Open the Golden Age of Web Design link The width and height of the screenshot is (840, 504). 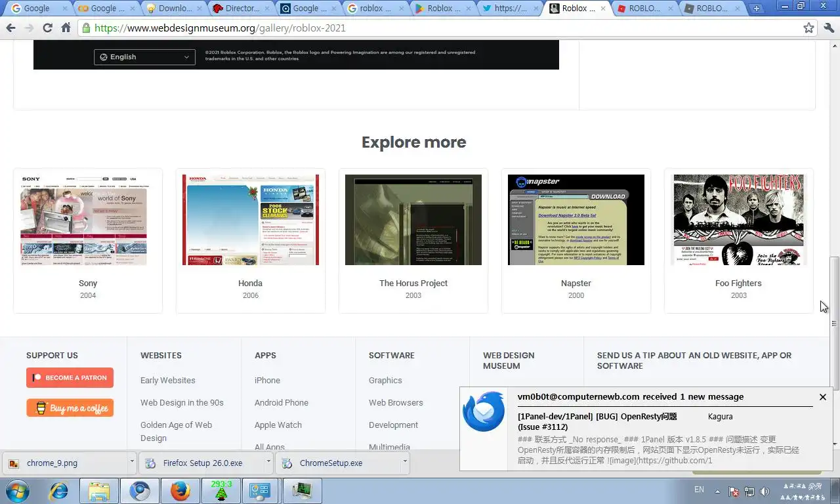coord(176,432)
